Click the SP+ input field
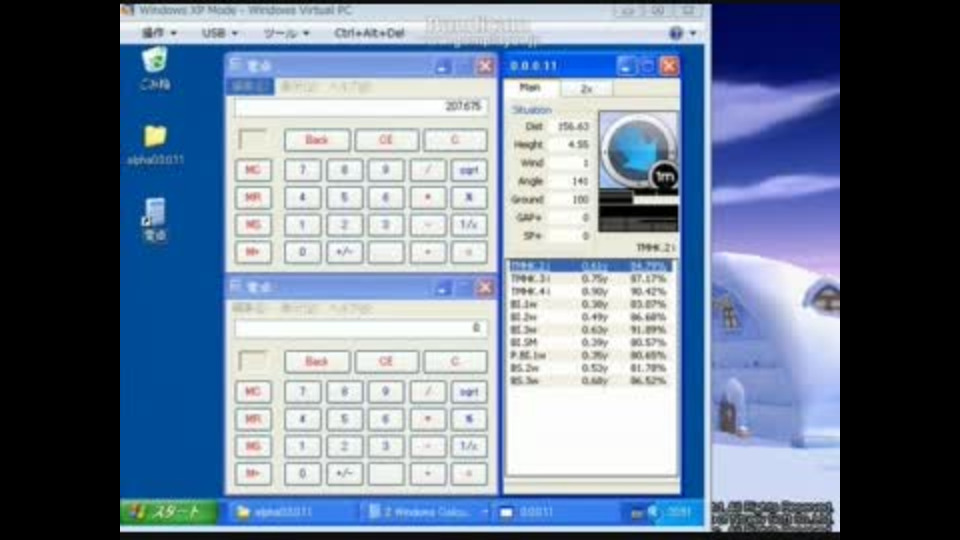960x540 pixels. (x=570, y=236)
